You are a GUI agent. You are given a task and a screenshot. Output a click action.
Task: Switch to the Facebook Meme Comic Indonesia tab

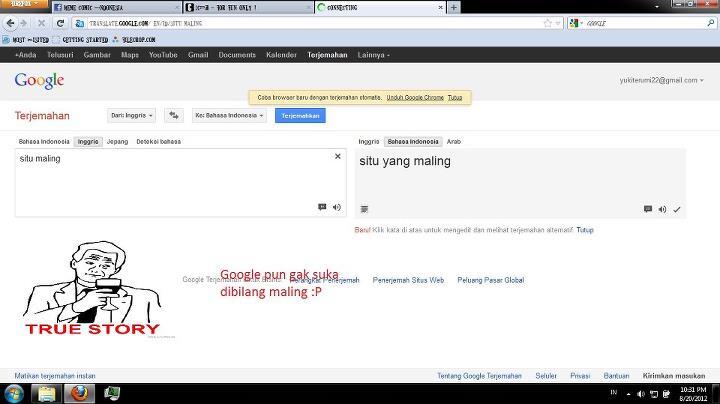[x=116, y=7]
